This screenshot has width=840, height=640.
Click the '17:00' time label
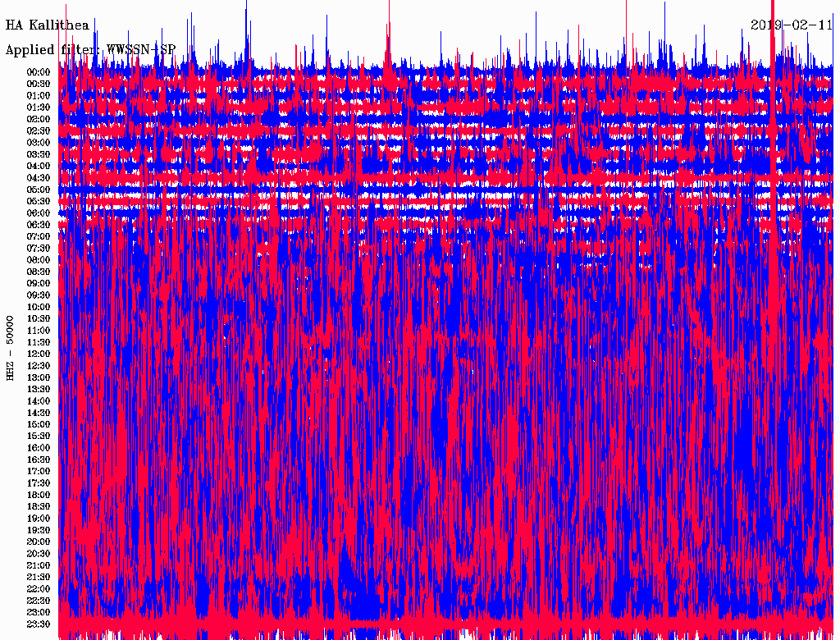[39, 472]
